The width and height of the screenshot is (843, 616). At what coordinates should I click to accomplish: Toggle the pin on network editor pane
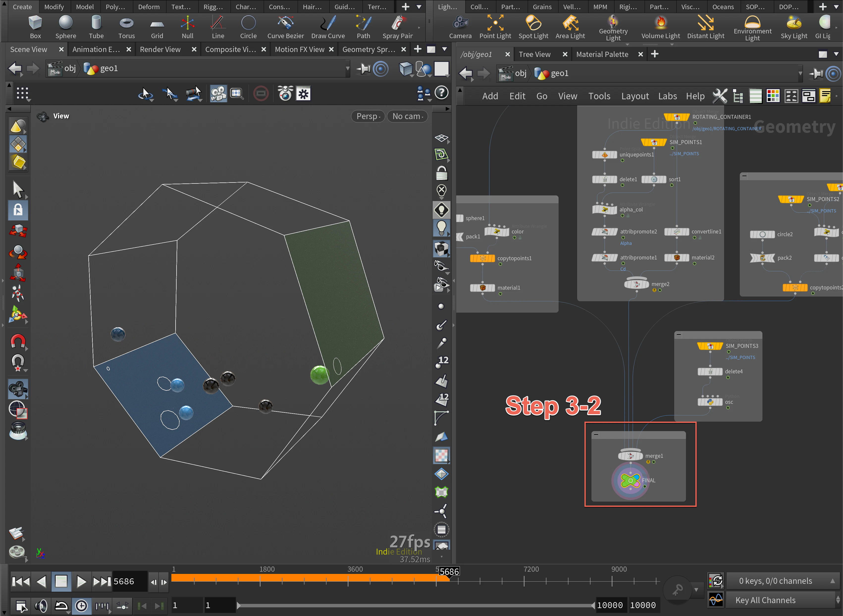click(816, 74)
